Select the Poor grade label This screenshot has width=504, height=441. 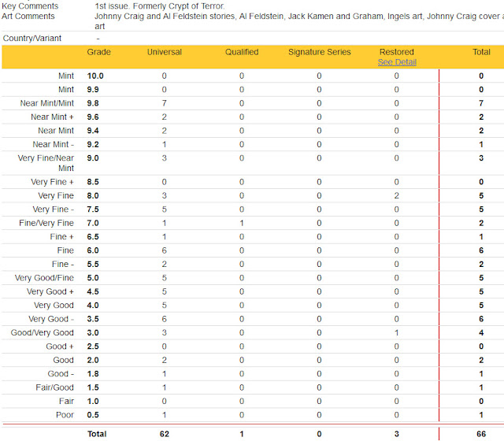[x=65, y=415]
